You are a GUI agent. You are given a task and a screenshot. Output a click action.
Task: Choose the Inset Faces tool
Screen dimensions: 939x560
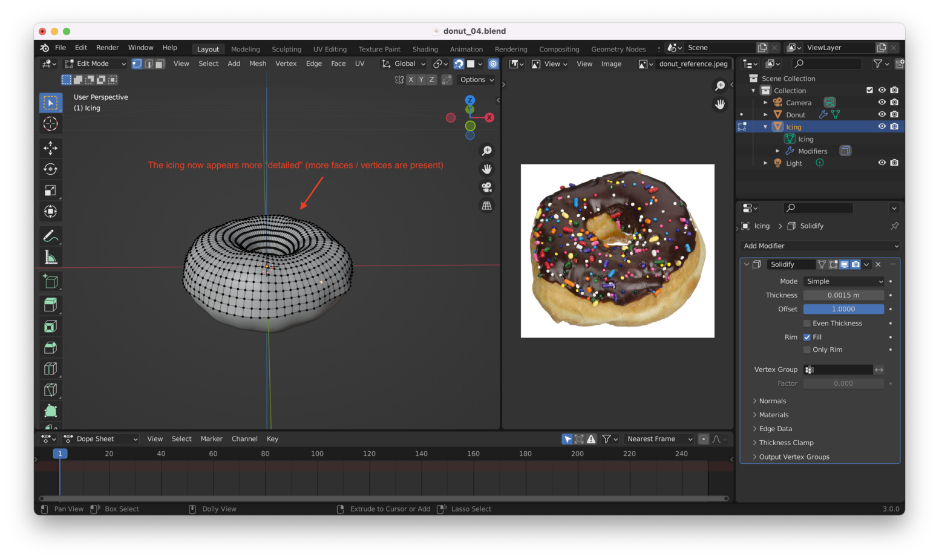[x=51, y=326]
